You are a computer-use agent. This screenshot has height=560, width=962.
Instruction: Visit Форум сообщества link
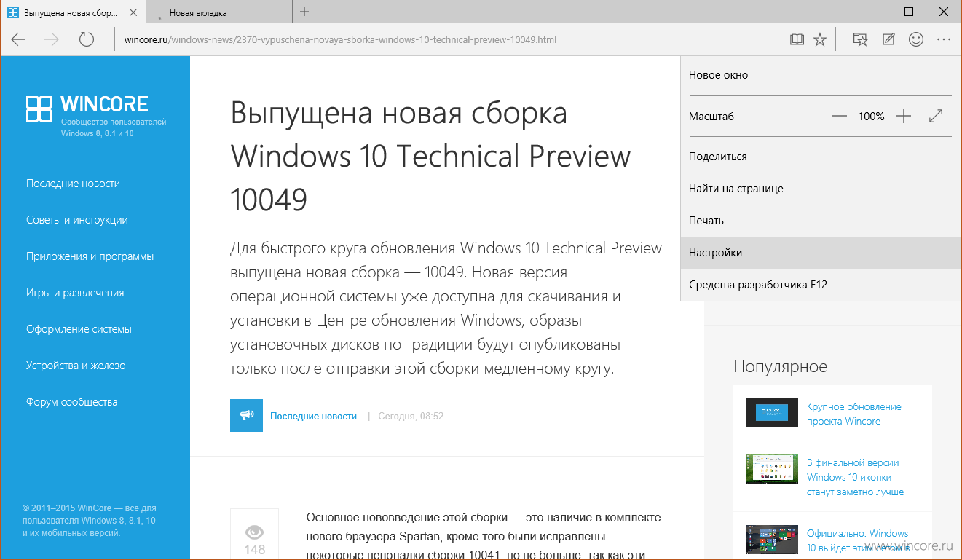[x=71, y=402]
